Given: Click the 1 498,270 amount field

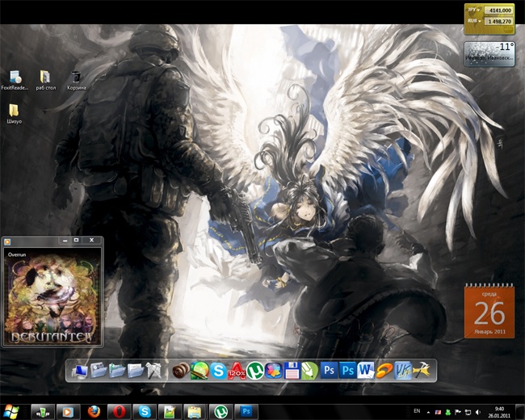Looking at the screenshot, I should point(498,22).
